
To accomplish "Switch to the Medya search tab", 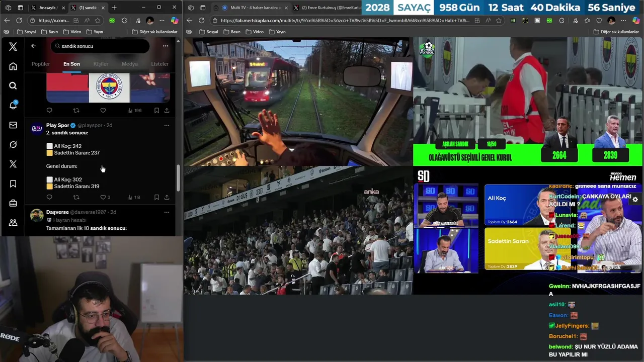I will coord(130,64).
